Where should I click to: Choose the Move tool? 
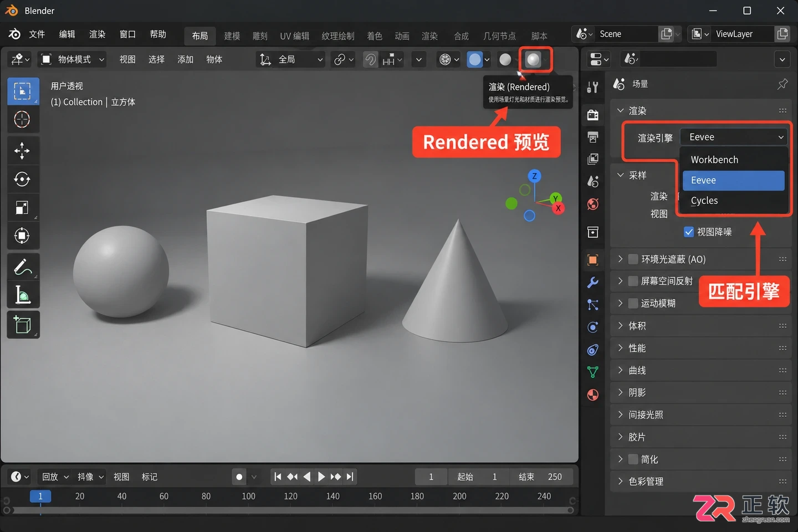point(23,150)
